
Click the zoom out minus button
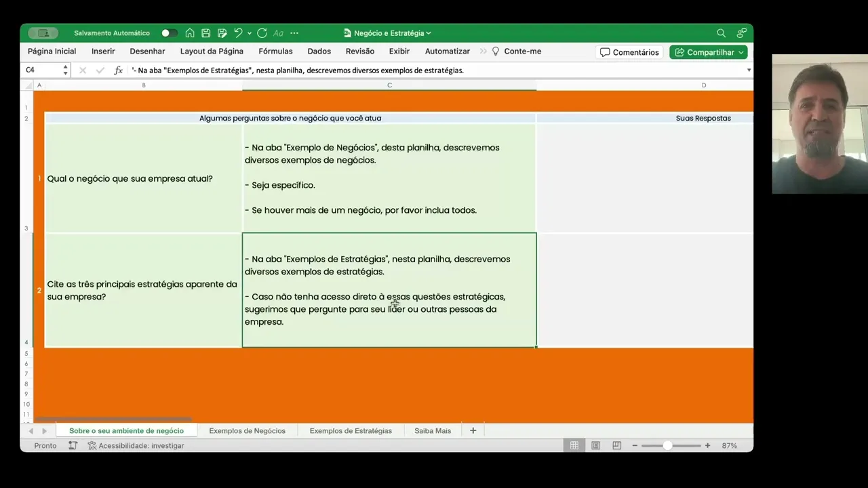pos(635,445)
